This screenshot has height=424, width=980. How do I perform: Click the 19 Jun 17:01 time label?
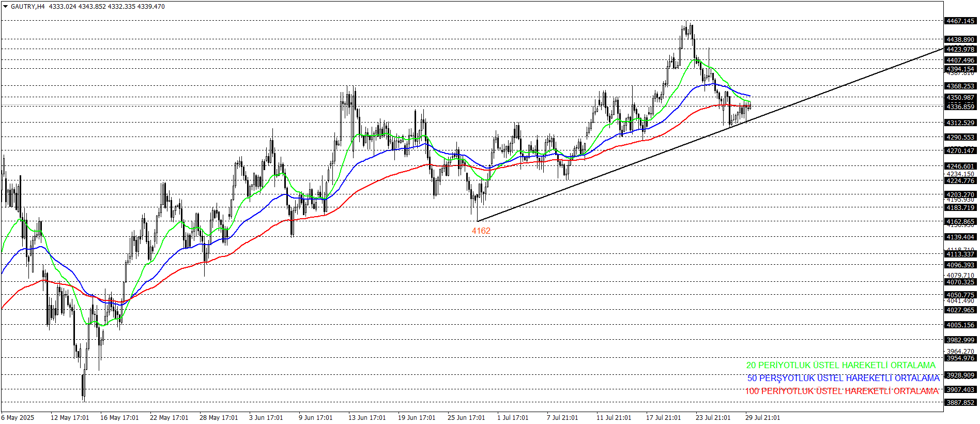(417, 418)
